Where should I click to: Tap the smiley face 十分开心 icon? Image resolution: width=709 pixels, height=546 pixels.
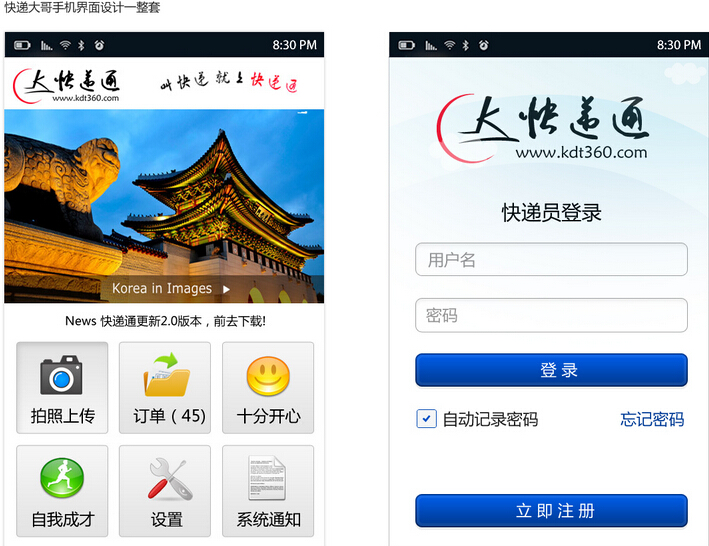pos(268,376)
